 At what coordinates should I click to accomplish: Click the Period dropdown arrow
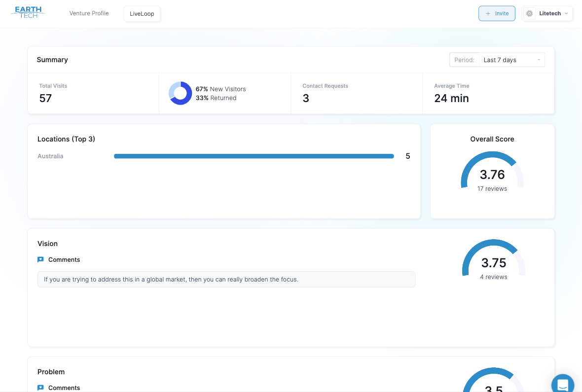click(539, 60)
